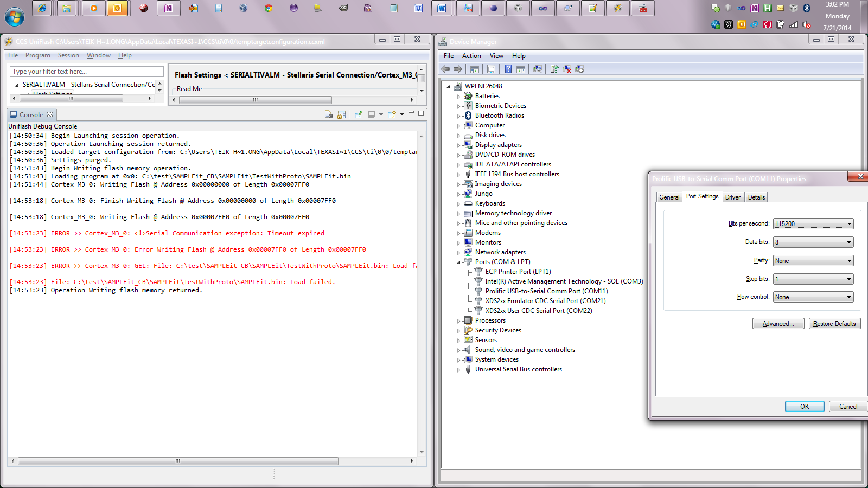Open Google Chrome from the taskbar
868x488 pixels.
(x=268, y=8)
